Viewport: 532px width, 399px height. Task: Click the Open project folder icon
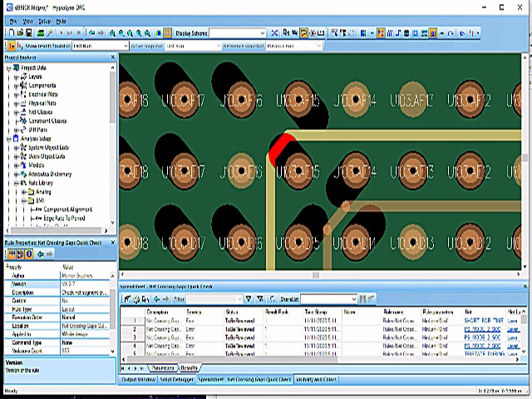click(x=20, y=33)
